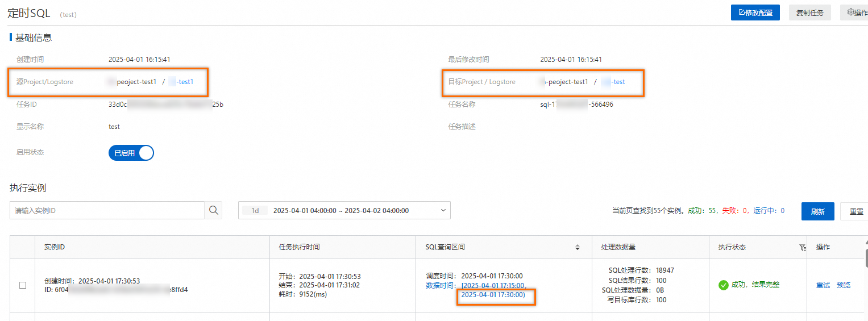Click 重试 for the 17:30:53 instance

tap(823, 285)
